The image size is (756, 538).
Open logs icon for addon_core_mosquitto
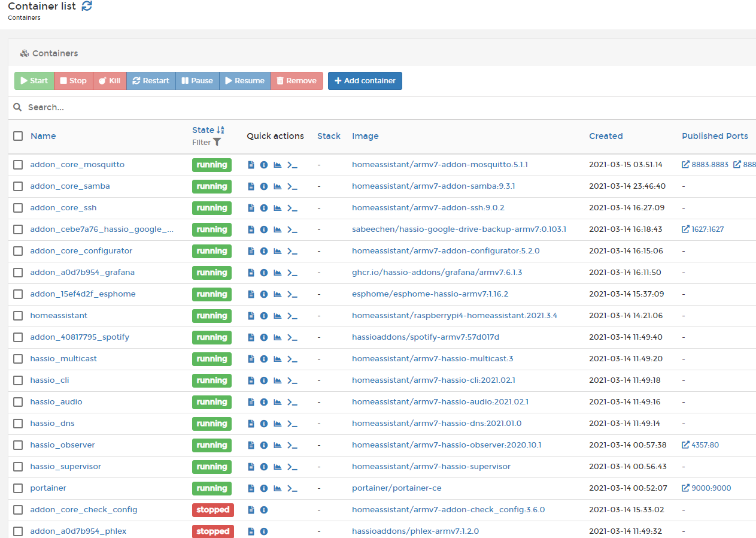251,165
